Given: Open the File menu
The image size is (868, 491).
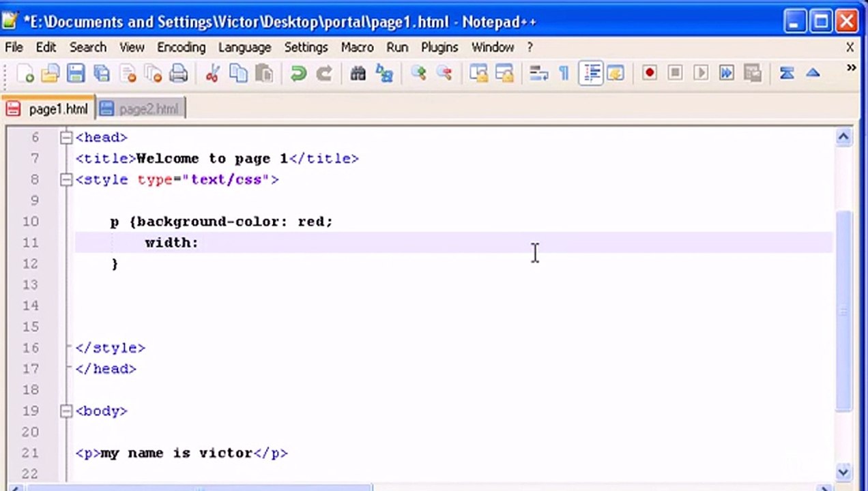Looking at the screenshot, I should pos(14,47).
